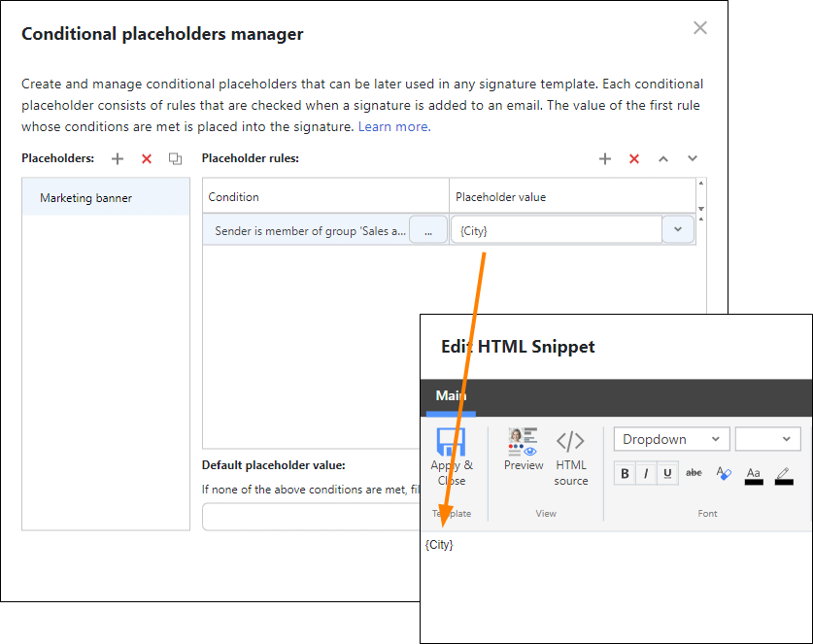Toggle bold formatting

coord(625,474)
